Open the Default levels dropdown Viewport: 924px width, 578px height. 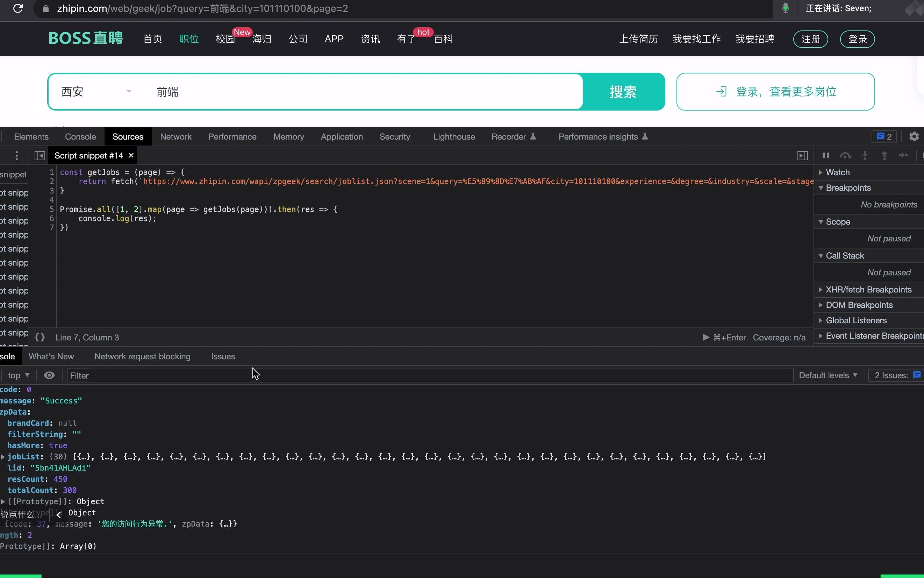point(828,375)
